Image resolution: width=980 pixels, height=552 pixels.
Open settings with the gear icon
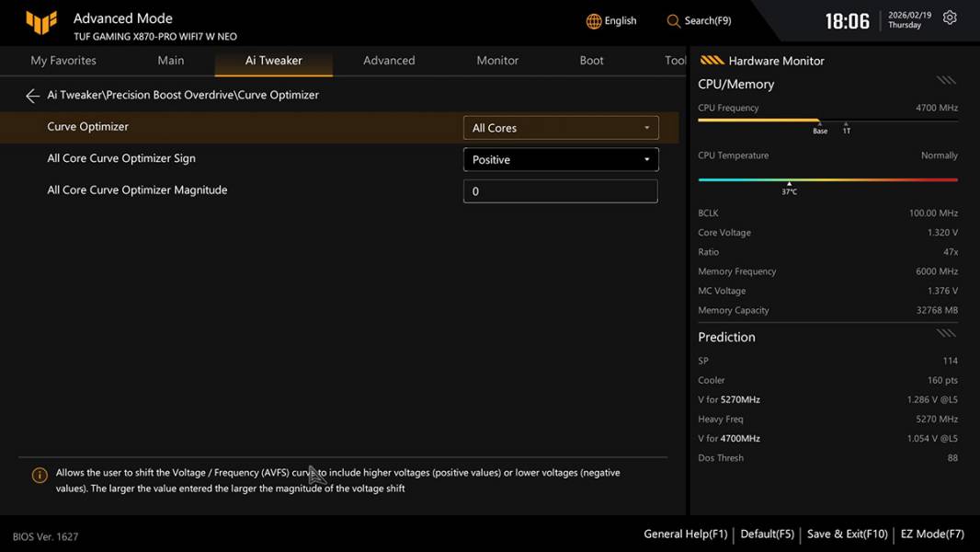(x=950, y=18)
